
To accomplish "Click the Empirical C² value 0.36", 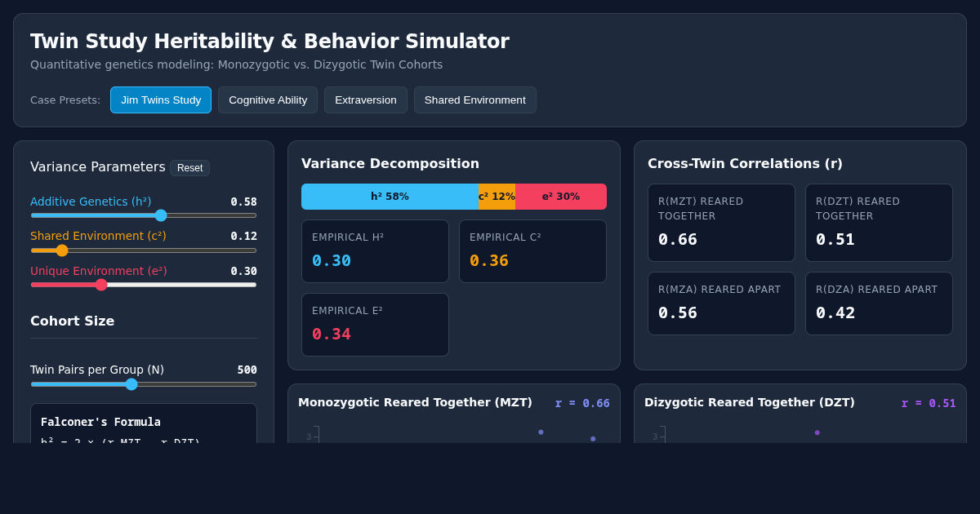I will click(489, 260).
